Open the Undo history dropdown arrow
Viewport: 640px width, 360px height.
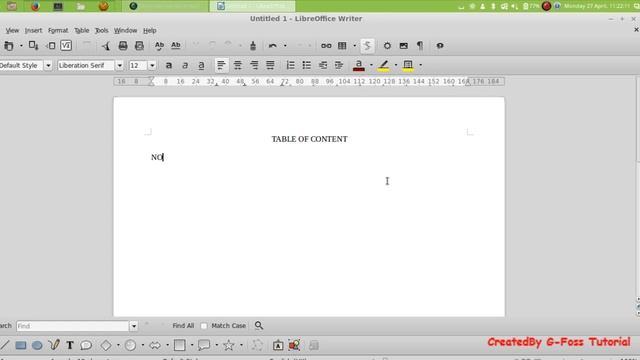point(285,46)
